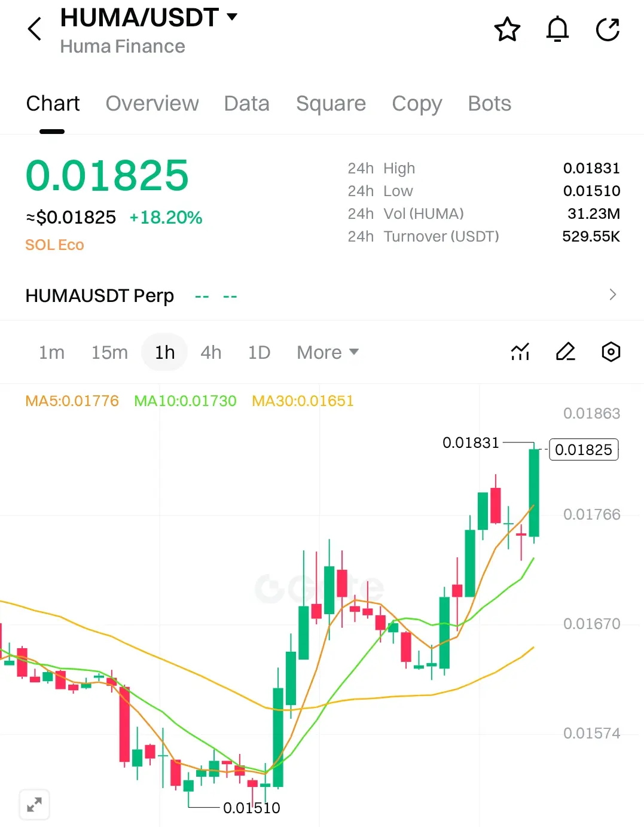This screenshot has width=644, height=827.
Task: Go to the Bots tab
Action: tap(489, 103)
